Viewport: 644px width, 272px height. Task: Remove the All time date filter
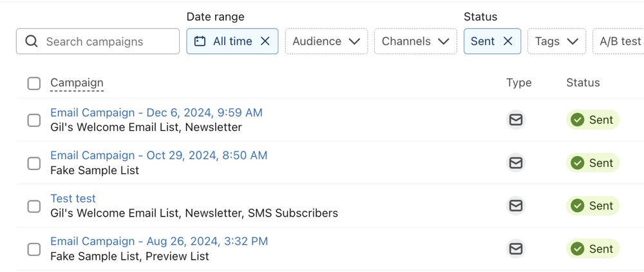click(x=265, y=41)
